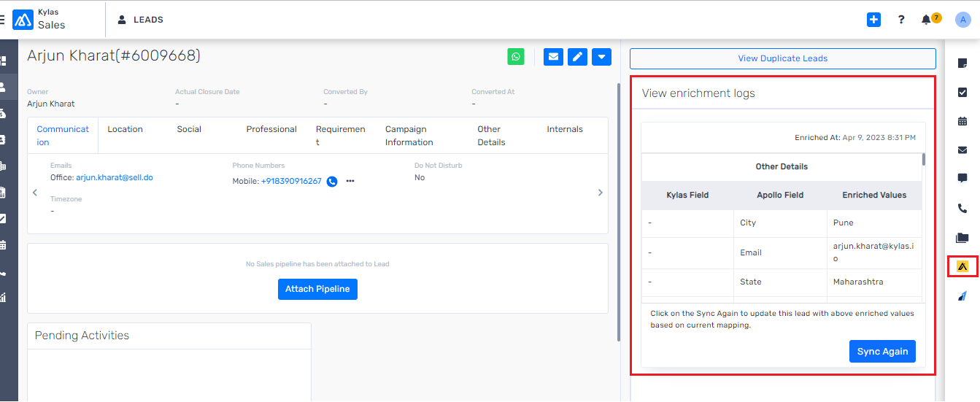Screen dimensions: 980x402
Task: Open Emails envelope icon in right sidebar
Action: pos(962,150)
